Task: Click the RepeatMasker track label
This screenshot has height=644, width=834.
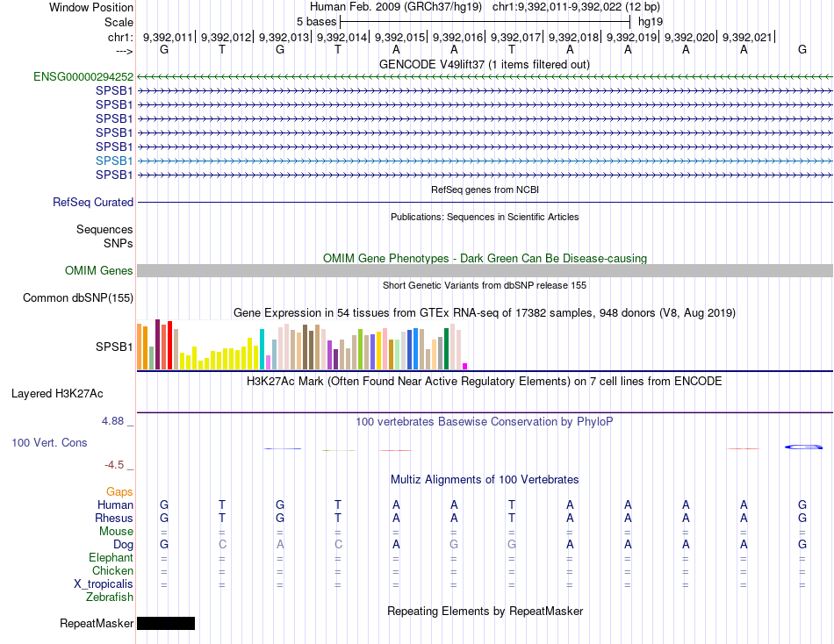Action: point(97,623)
